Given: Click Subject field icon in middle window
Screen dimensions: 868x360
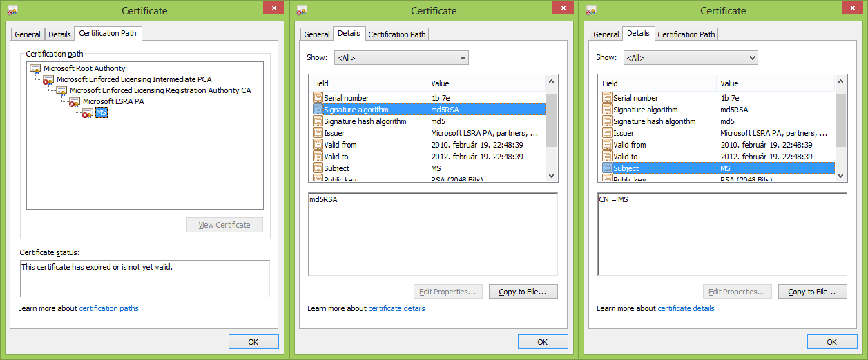Looking at the screenshot, I should [318, 168].
